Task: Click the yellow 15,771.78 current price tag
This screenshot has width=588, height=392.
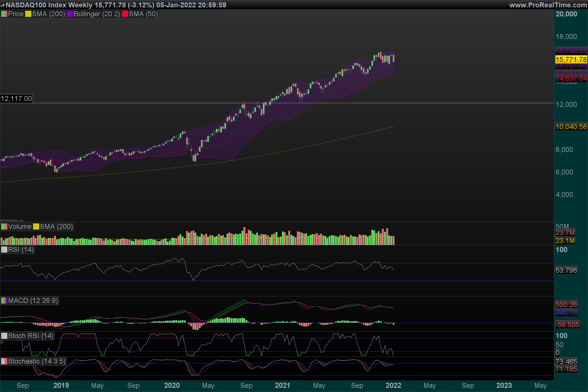Action: pos(571,60)
